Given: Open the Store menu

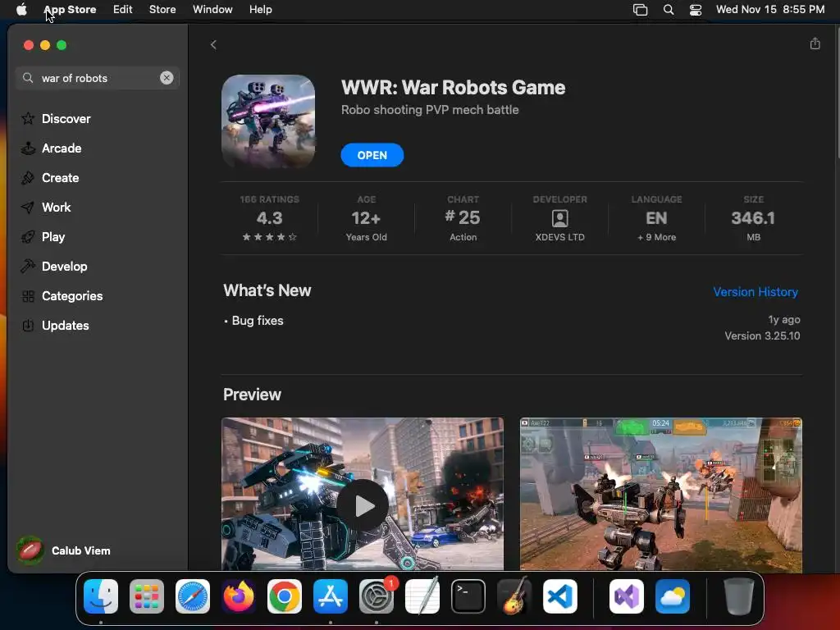Looking at the screenshot, I should pos(162,10).
